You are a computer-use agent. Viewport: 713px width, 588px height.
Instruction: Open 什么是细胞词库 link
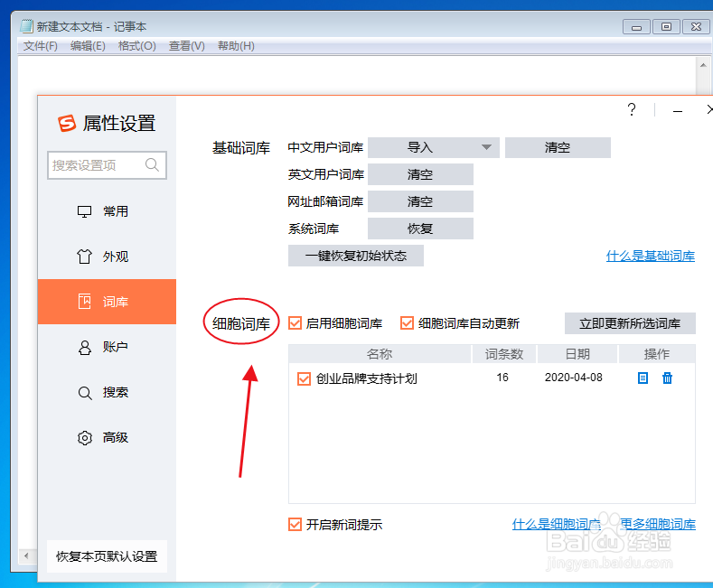tap(557, 524)
